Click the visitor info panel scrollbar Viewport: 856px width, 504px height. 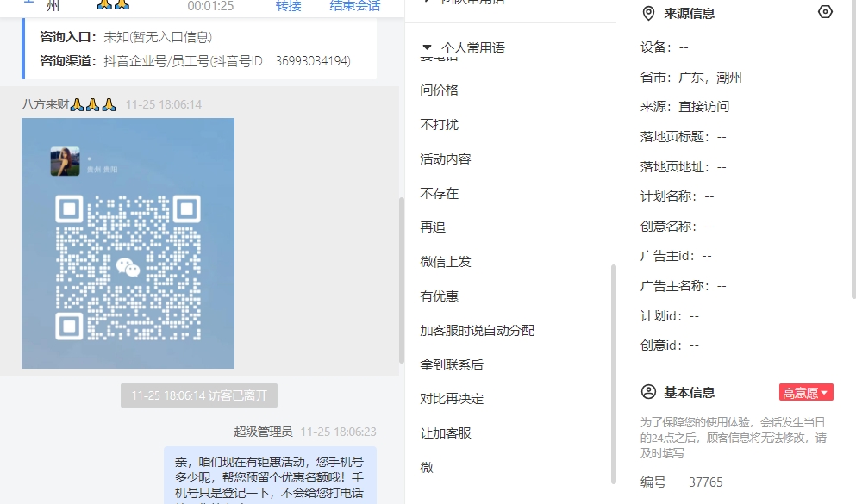pos(853,149)
